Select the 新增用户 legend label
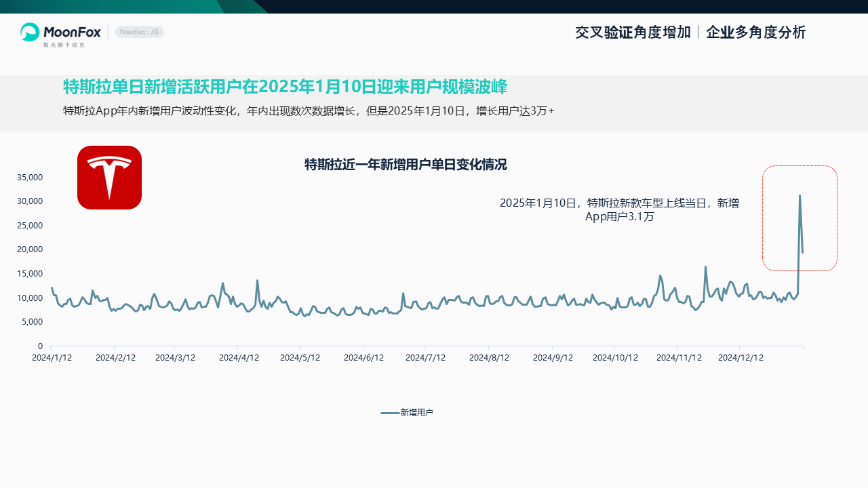The image size is (868, 488). point(416,413)
